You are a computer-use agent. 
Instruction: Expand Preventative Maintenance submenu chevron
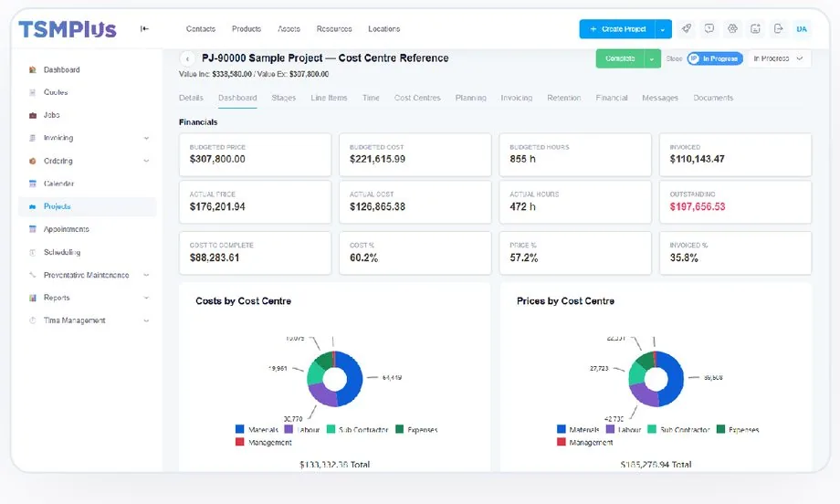point(146,275)
